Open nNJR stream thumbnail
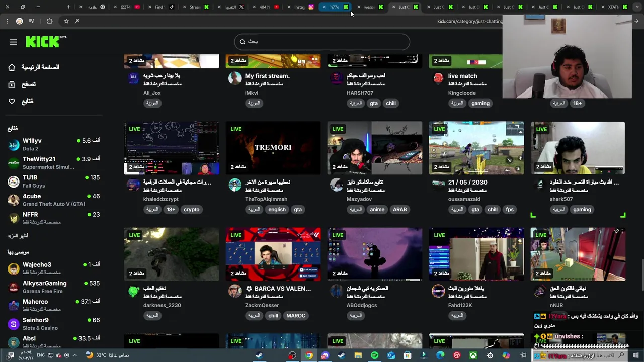This screenshot has height=362, width=644. tap(578, 254)
